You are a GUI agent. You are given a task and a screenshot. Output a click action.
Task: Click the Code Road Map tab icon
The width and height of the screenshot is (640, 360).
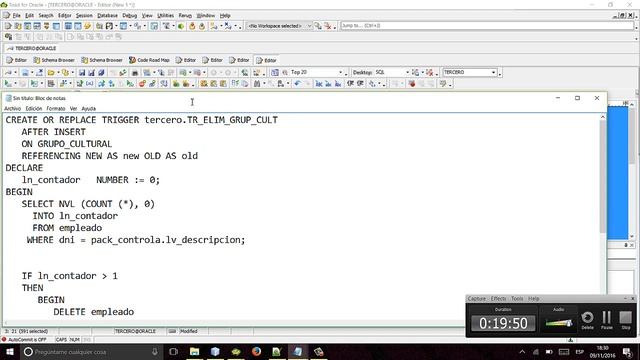click(x=132, y=60)
